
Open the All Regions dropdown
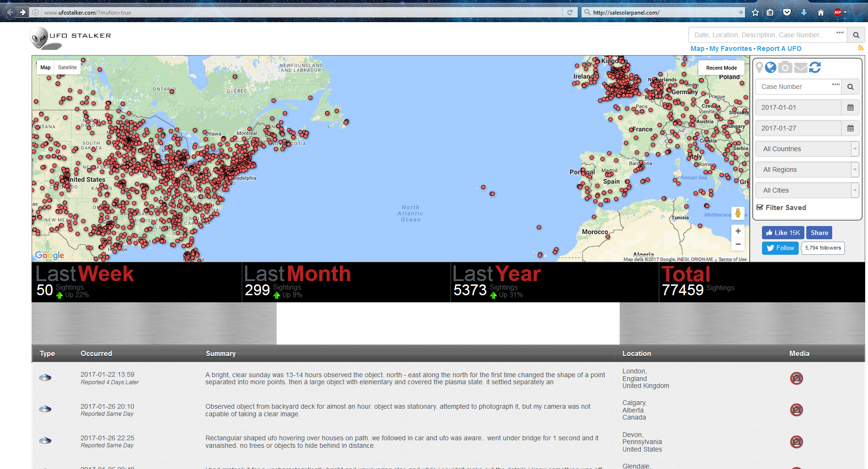[807, 170]
